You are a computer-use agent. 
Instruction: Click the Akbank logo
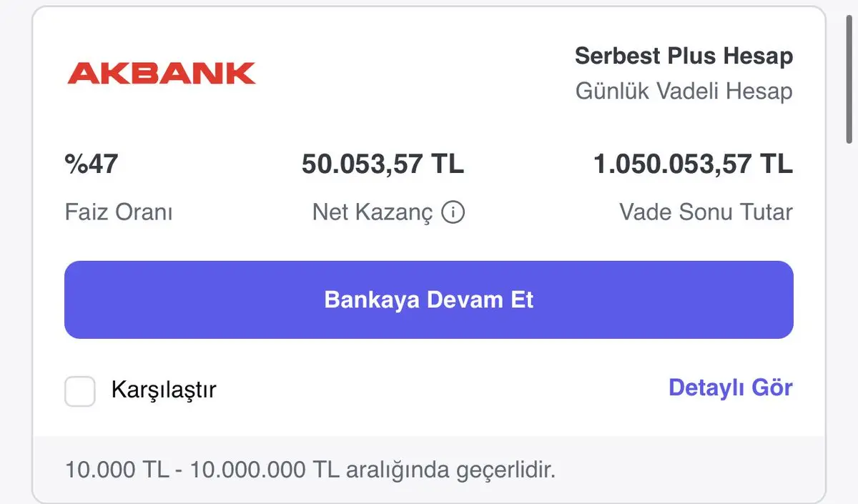point(162,74)
